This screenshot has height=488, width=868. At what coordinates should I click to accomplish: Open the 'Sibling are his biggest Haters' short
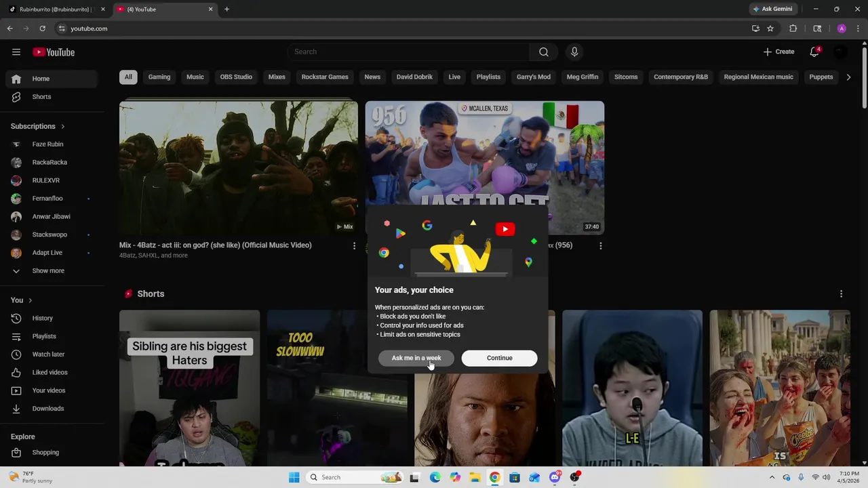coord(189,388)
